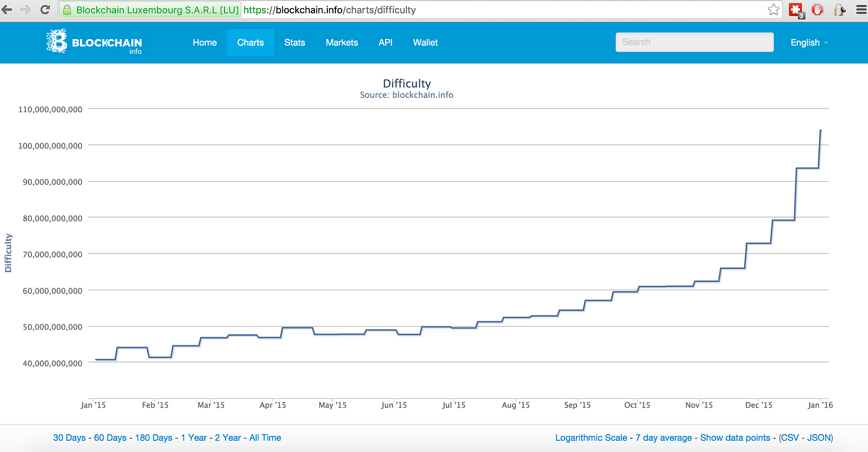Image resolution: width=868 pixels, height=452 pixels.
Task: Click the vertical Difficulty axis title
Action: coord(8,253)
